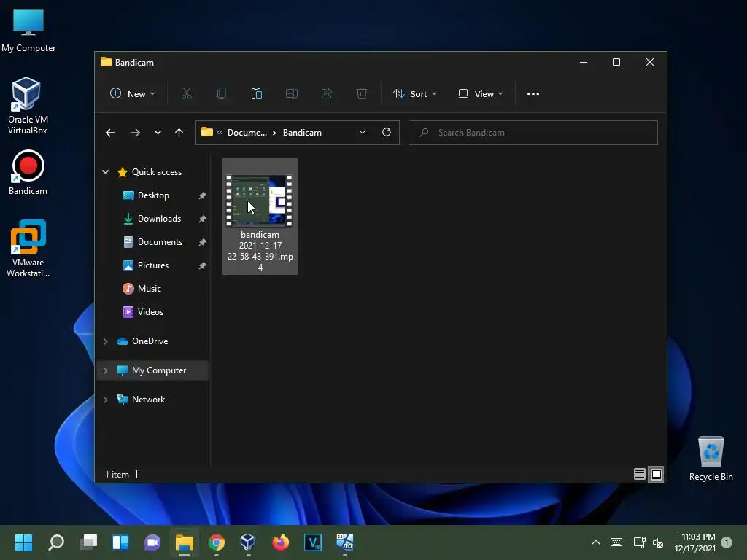Open the View dropdown menu
This screenshot has width=747, height=560.
tap(480, 94)
